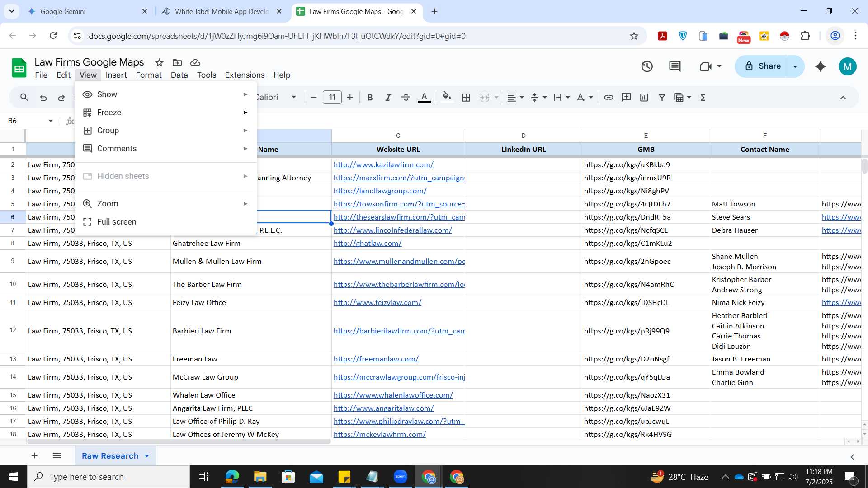Viewport: 868px width, 488px height.
Task: Click the insert link icon
Action: point(609,97)
